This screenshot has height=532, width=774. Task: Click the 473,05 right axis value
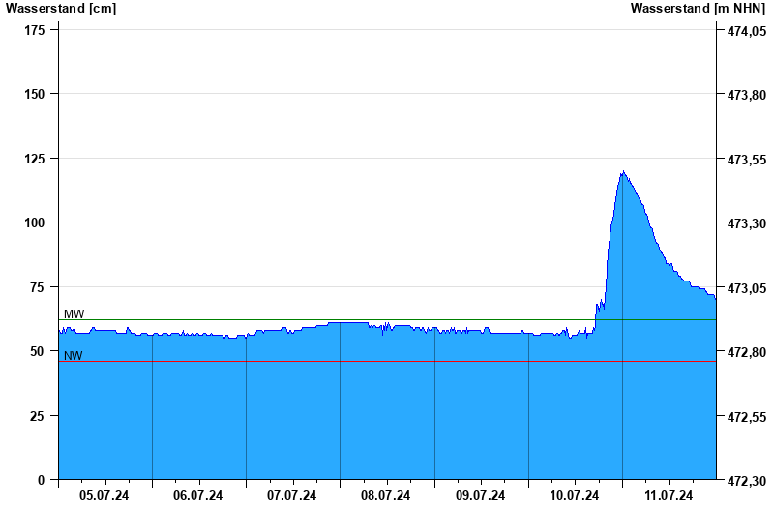coord(747,288)
